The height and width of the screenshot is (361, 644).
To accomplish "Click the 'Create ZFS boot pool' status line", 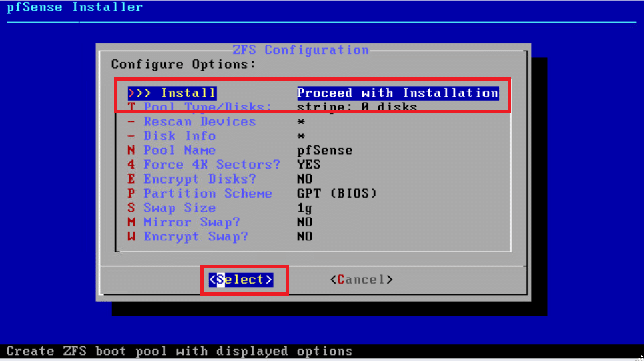I will [180, 352].
